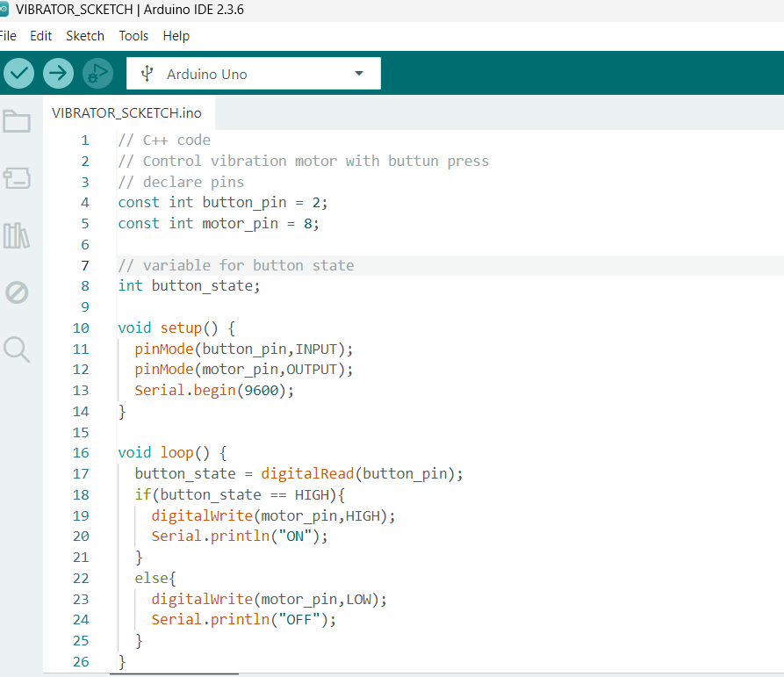Click the Arduino app icon in title bar
This screenshot has width=784, height=677.
[5, 10]
